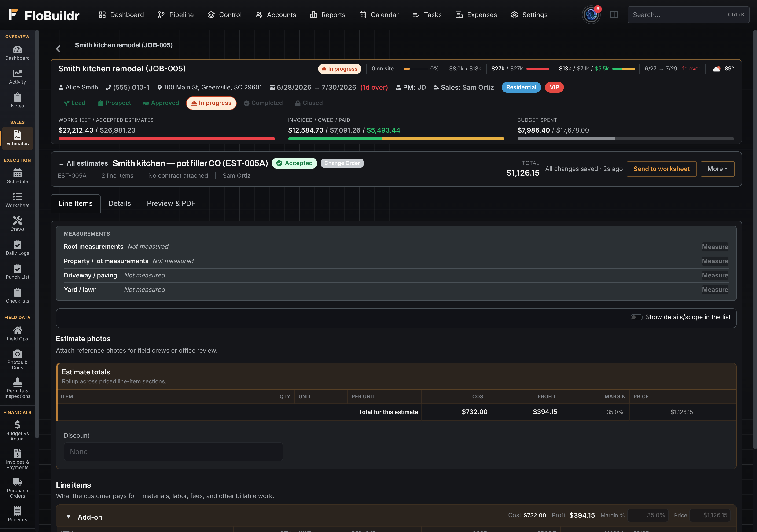Image resolution: width=757 pixels, height=532 pixels.
Task: Set job stage to Lead
Action: coord(74,103)
